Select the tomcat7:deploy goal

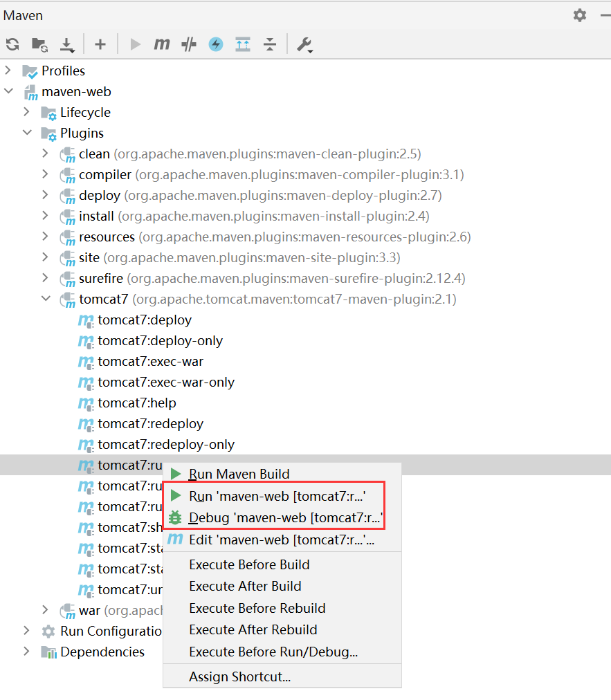point(145,320)
